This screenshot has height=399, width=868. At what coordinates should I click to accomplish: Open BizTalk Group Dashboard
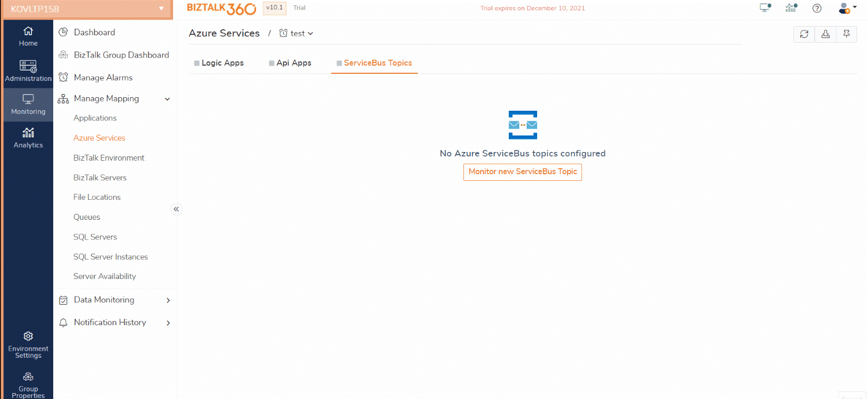tap(122, 55)
